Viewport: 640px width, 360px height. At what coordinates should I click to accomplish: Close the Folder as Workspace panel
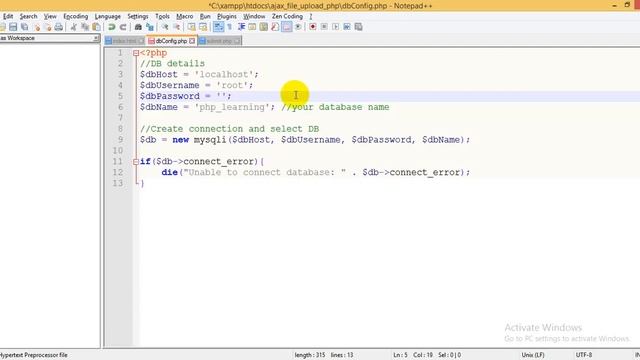(x=96, y=38)
